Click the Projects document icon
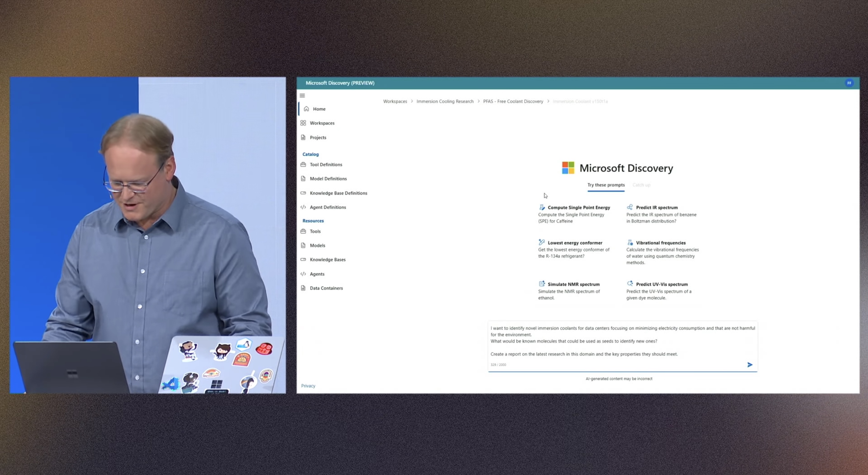This screenshot has width=868, height=475. pos(303,137)
